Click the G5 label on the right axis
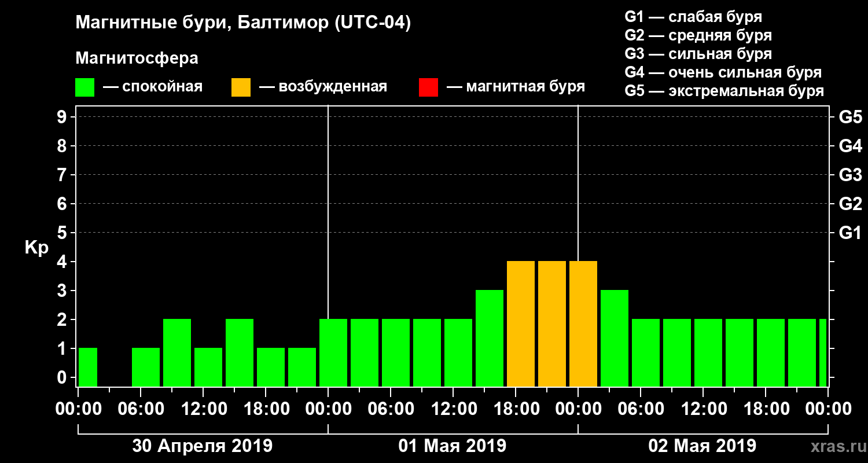Viewport: 868px width, 463px height. 850,117
